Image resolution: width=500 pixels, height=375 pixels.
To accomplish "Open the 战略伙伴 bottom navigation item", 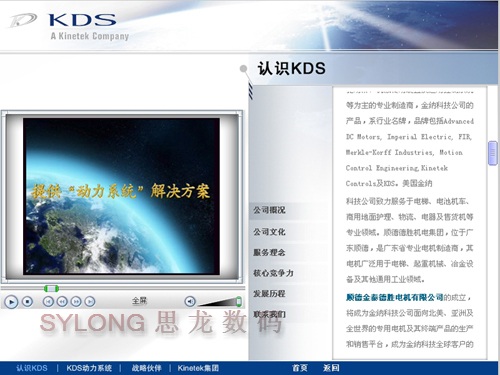I will (146, 368).
